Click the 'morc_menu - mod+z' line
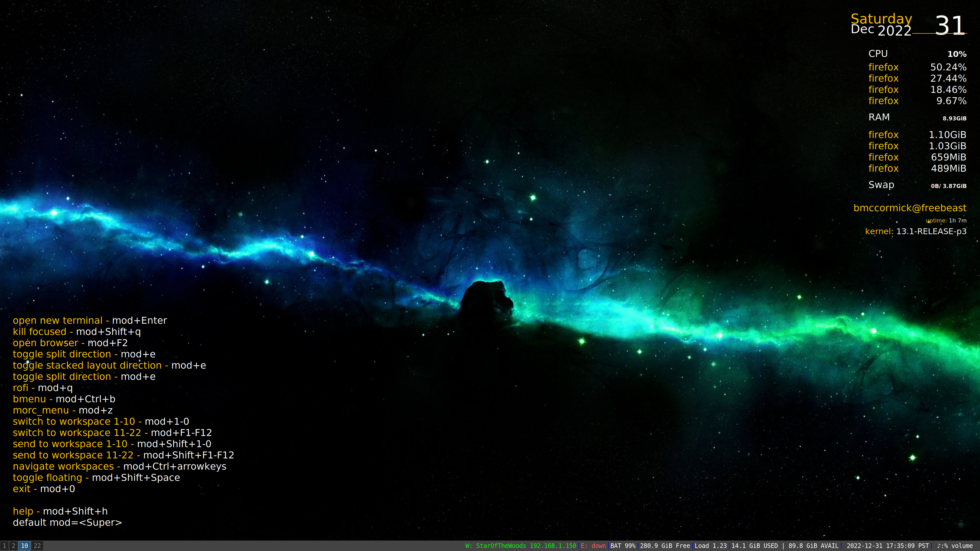This screenshot has height=551, width=980. point(63,410)
